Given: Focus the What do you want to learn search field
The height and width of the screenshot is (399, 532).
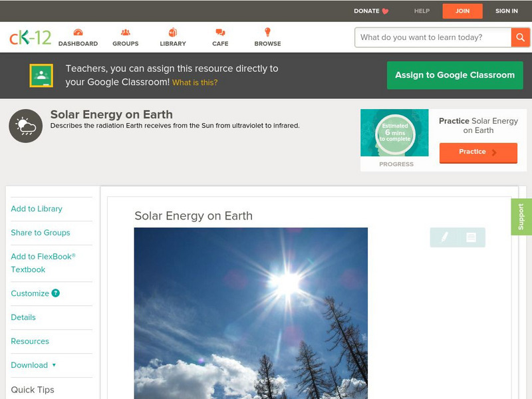Looking at the screenshot, I should click(x=433, y=37).
